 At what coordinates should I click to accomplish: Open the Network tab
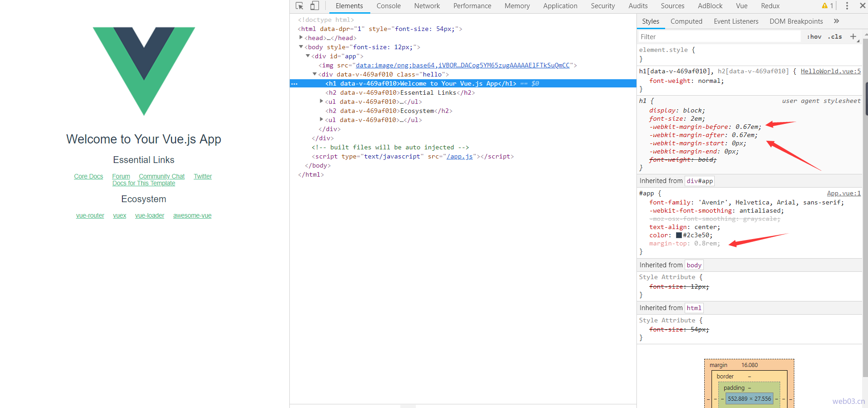(x=427, y=6)
